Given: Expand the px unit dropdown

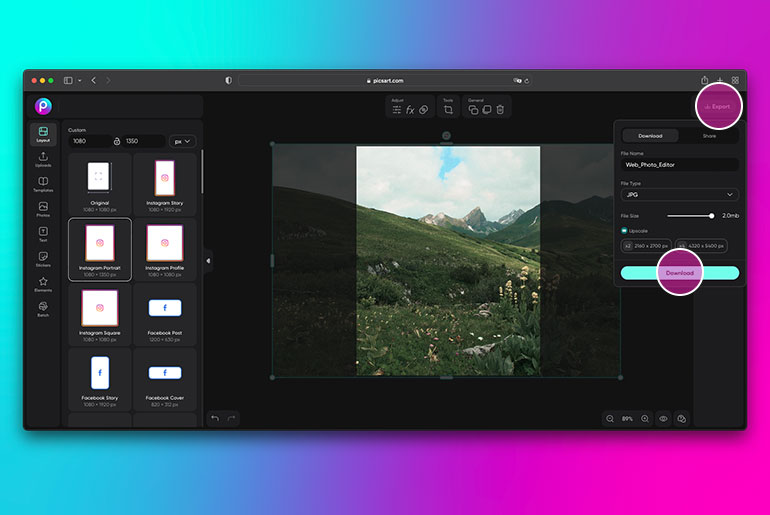Looking at the screenshot, I should point(183,141).
